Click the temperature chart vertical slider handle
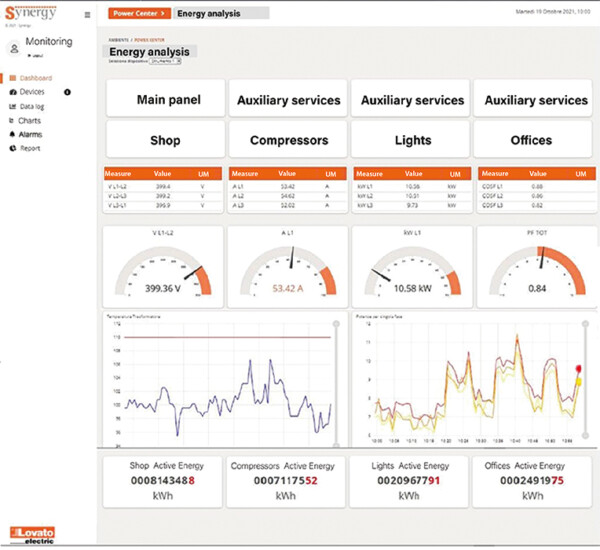600x550 pixels. [335, 325]
